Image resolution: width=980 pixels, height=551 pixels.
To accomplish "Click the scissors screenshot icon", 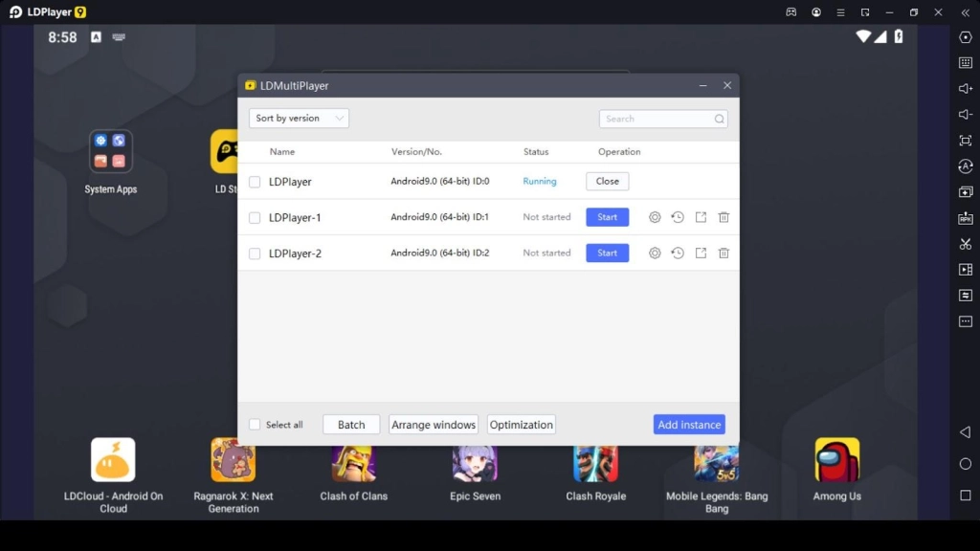I will (x=966, y=244).
